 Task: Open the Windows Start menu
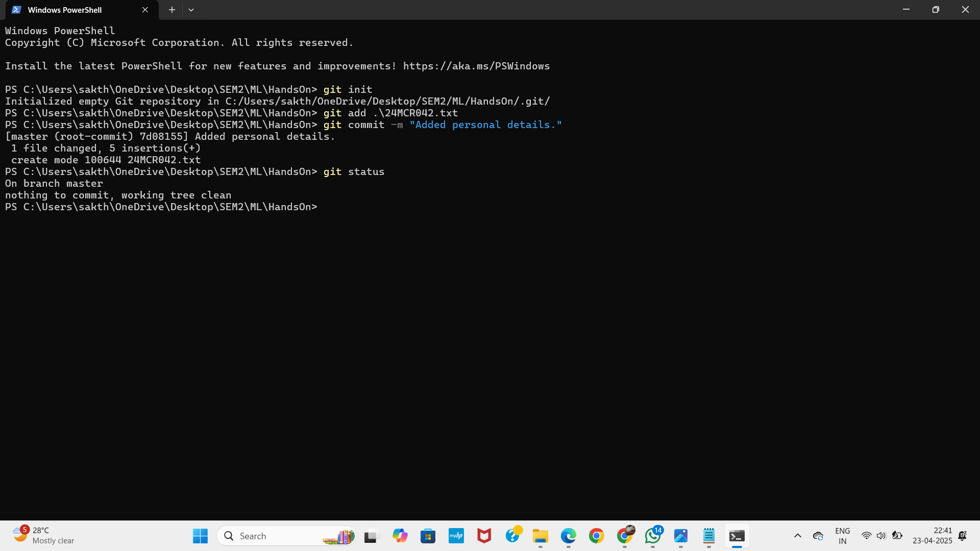(200, 536)
